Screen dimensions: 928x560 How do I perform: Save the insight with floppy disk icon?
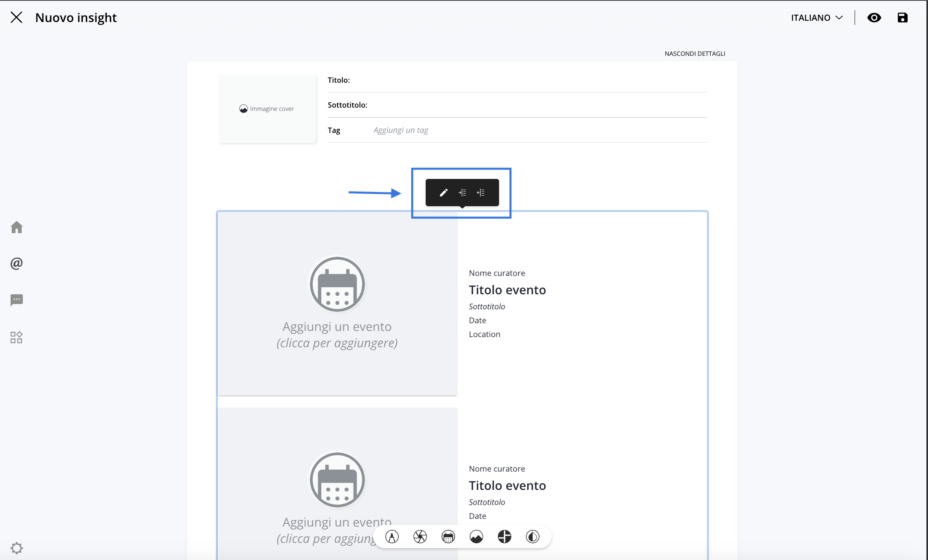tap(902, 18)
